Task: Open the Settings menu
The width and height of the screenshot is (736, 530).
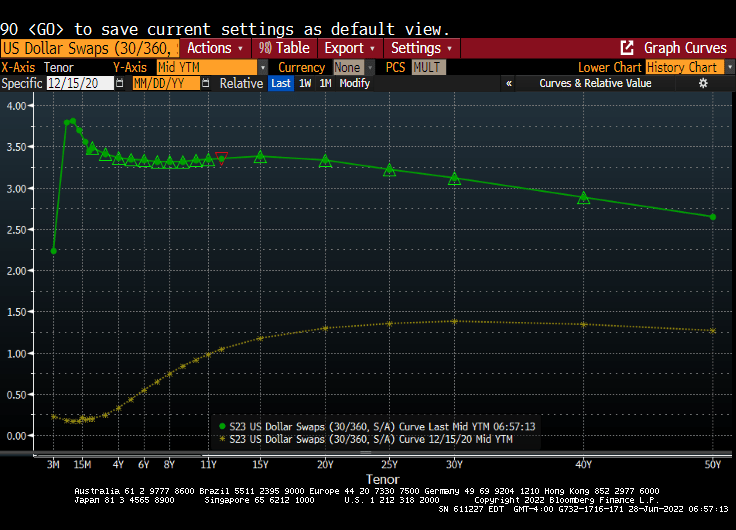Action: [x=420, y=48]
